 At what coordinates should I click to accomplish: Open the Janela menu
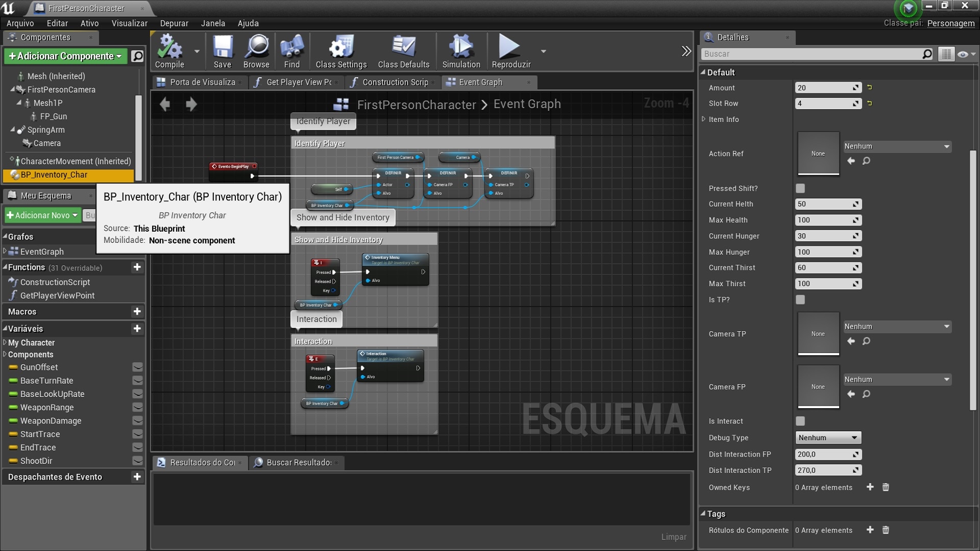pyautogui.click(x=213, y=23)
